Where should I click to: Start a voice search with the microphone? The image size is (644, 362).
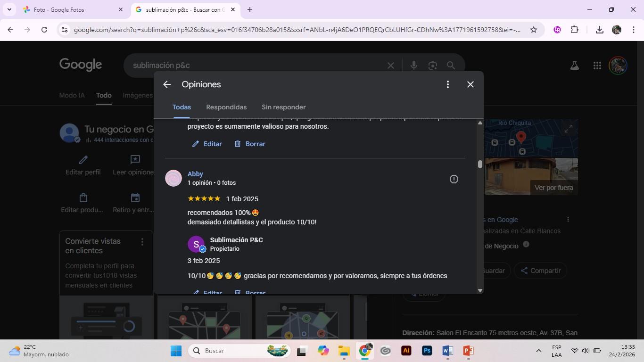(x=414, y=66)
